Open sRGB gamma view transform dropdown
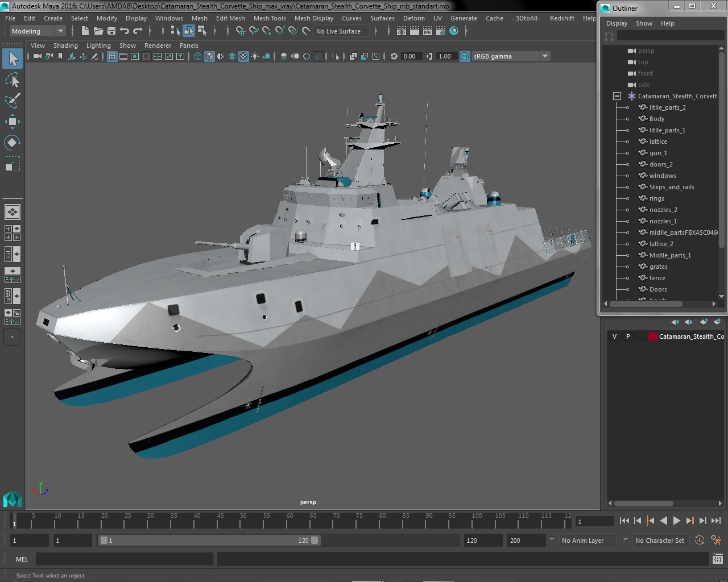The height and width of the screenshot is (582, 728). tap(511, 56)
